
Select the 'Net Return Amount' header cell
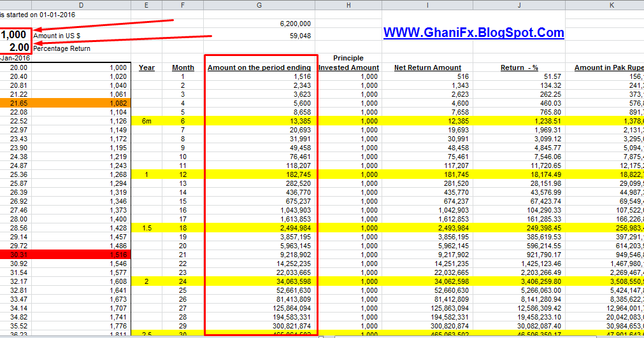coord(427,67)
